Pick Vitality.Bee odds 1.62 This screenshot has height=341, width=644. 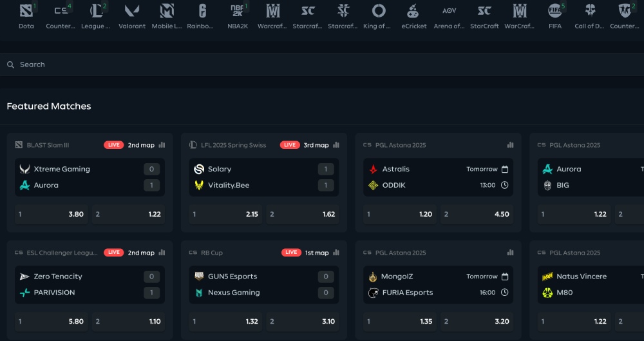coord(303,214)
